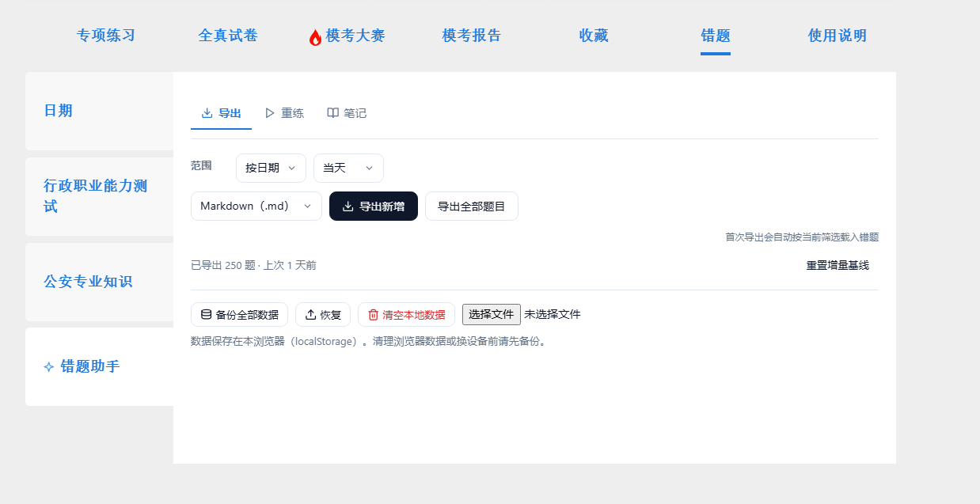Open 错题助手 in the sidebar
980x504 pixels.
click(x=99, y=366)
